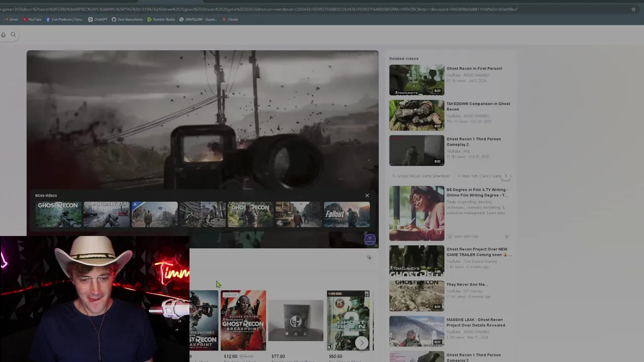
Task: Click the 0:31 Breakpoint 'They Never Saw Me' thumbnail
Action: pos(417,295)
